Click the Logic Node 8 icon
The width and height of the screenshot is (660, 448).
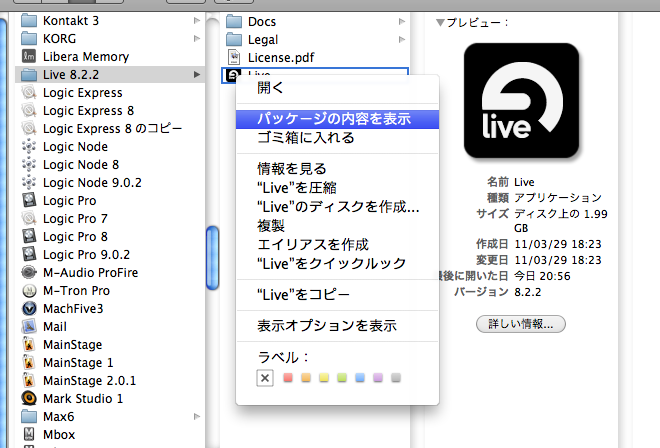click(x=29, y=164)
